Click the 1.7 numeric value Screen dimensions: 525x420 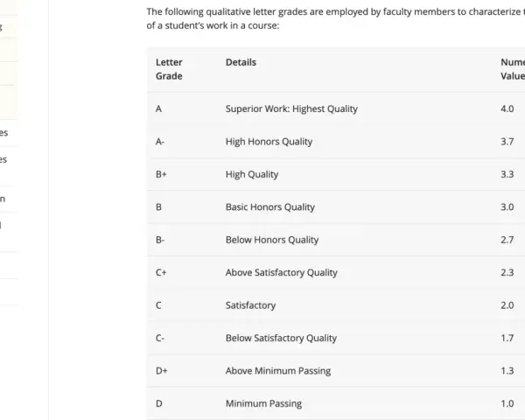coord(507,339)
